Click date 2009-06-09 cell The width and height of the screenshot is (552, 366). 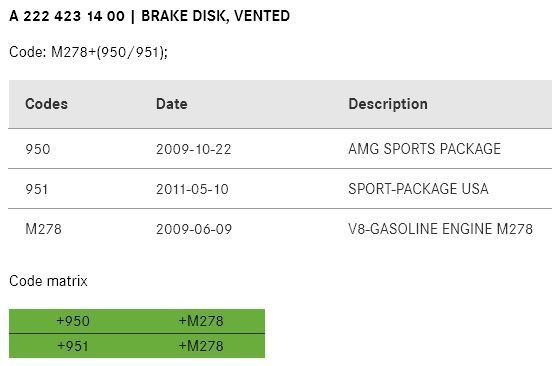(x=194, y=229)
